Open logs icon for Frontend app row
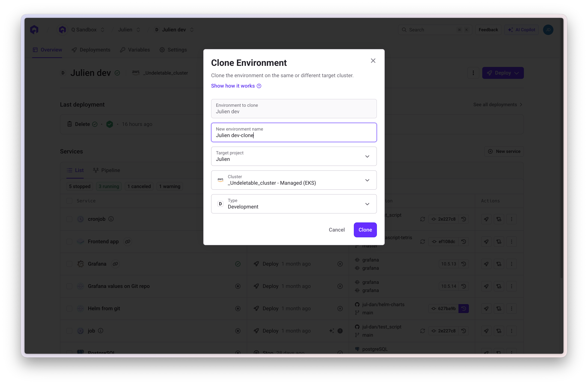 coord(499,242)
